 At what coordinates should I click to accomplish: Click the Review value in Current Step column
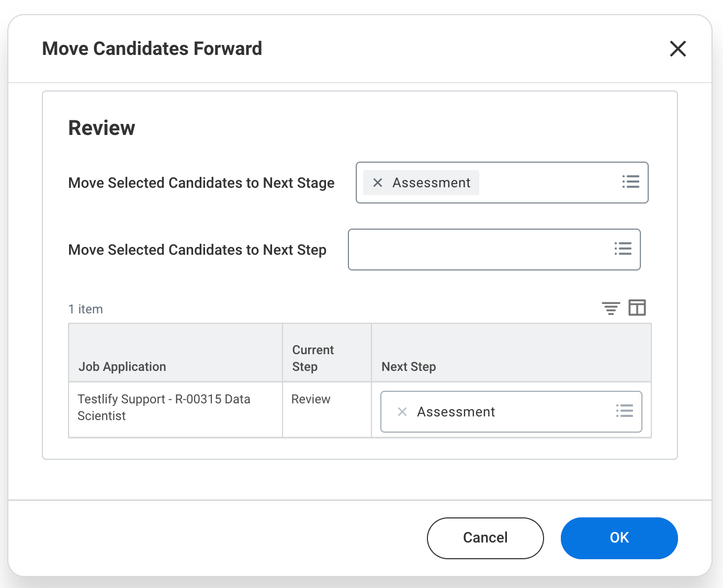[311, 399]
